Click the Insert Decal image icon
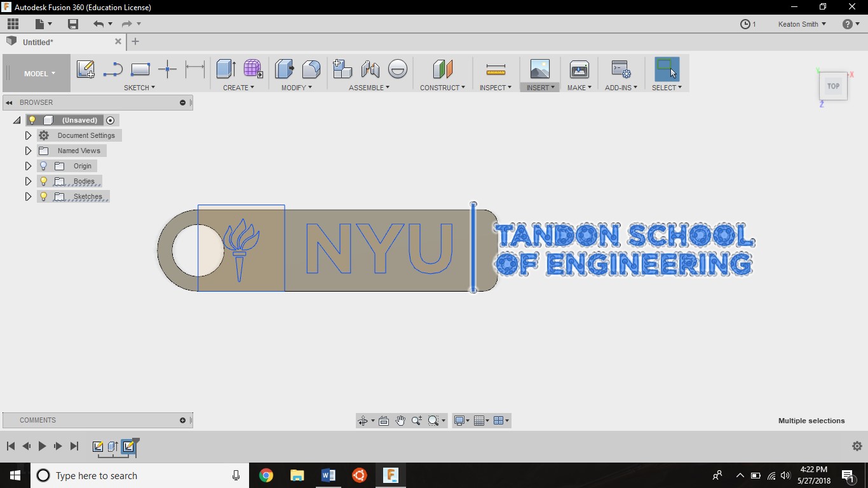Viewport: 868px width, 488px height. click(x=539, y=69)
